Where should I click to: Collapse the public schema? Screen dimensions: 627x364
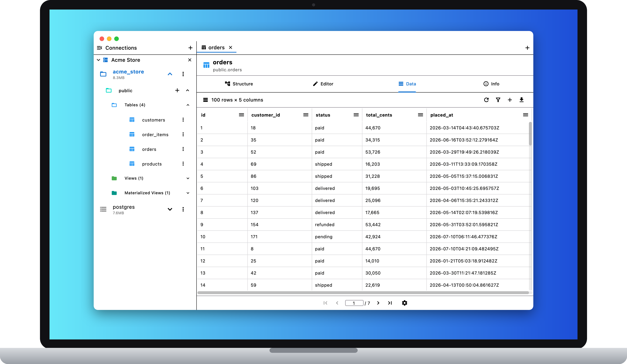tap(188, 90)
